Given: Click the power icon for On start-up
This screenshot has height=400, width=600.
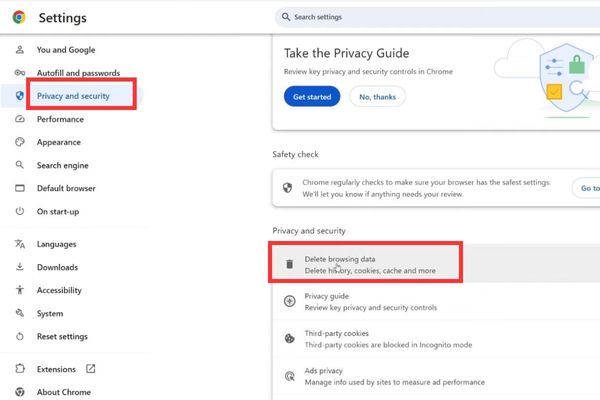Looking at the screenshot, I should point(20,211).
